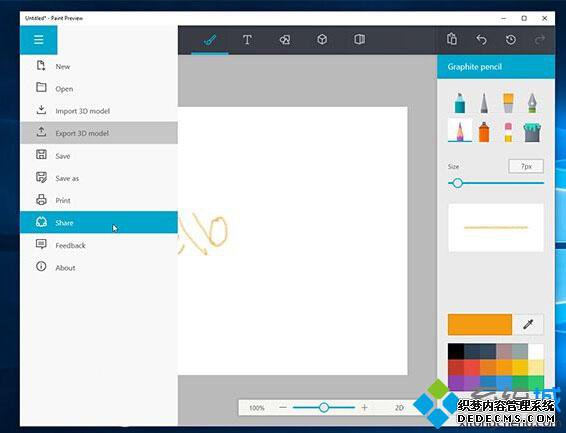Viewport: 566px width, 433px height.
Task: Click the brush Size slider handle
Action: click(457, 183)
